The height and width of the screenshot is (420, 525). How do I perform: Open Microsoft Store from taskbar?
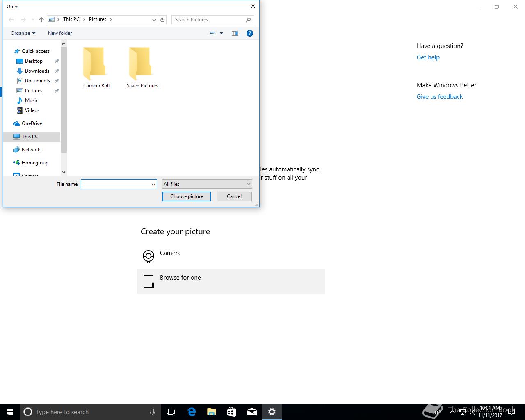click(232, 412)
